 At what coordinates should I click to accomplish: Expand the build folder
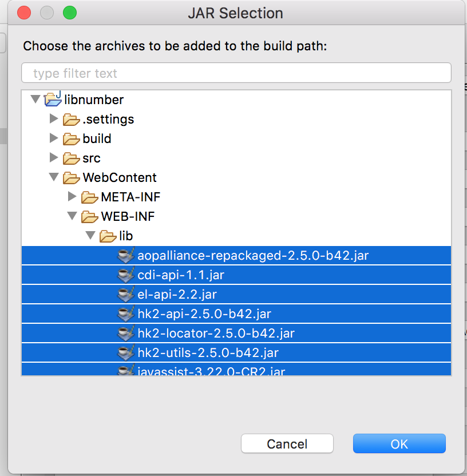[x=53, y=138]
